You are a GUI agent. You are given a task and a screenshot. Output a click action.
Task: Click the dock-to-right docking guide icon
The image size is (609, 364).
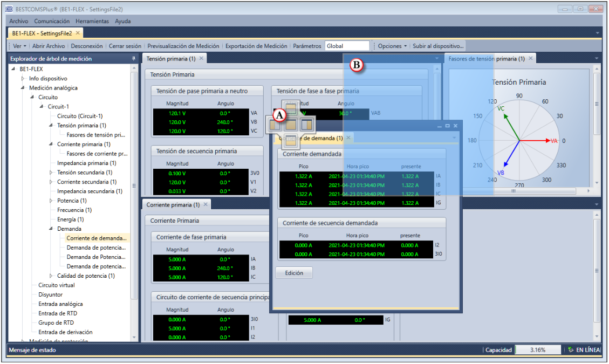coord(306,125)
